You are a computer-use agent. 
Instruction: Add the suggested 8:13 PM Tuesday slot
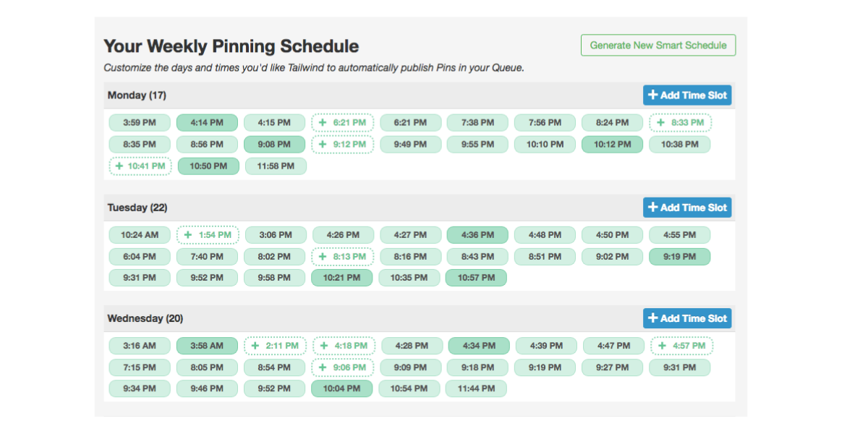pyautogui.click(x=343, y=257)
